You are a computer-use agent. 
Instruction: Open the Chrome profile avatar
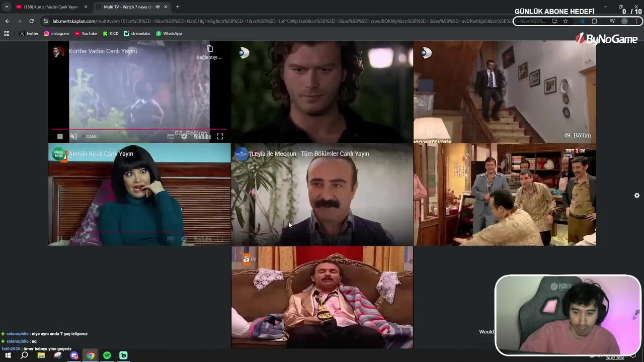(624, 21)
